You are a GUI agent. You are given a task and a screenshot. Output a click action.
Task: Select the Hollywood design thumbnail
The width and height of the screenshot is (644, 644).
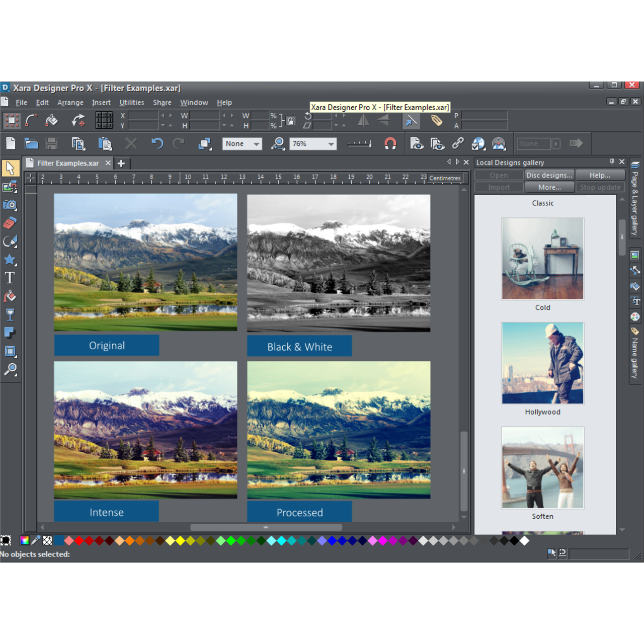pyautogui.click(x=542, y=363)
